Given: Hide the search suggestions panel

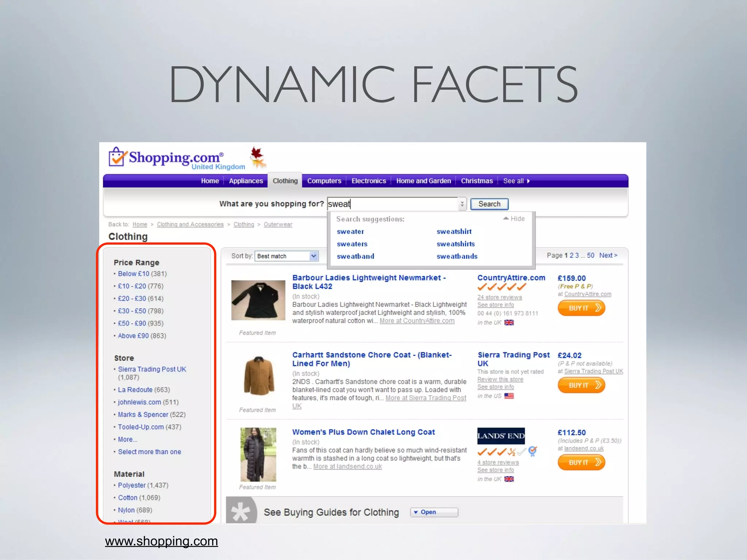Looking at the screenshot, I should [x=514, y=219].
